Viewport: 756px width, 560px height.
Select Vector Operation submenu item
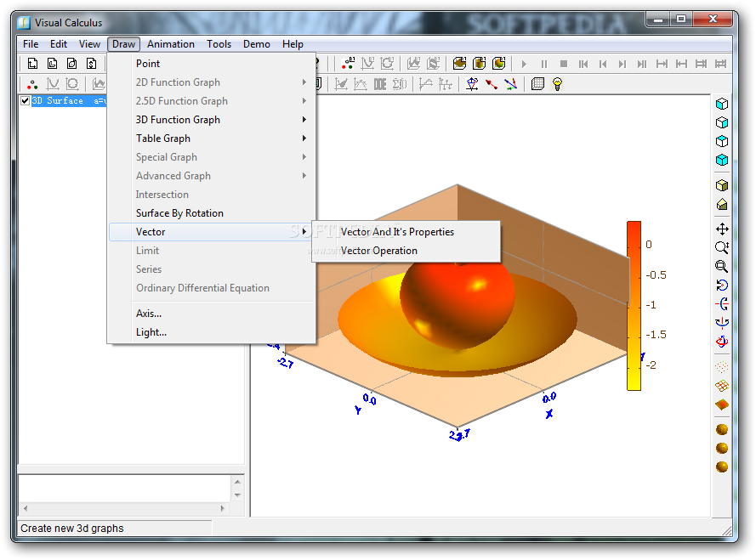click(406, 251)
